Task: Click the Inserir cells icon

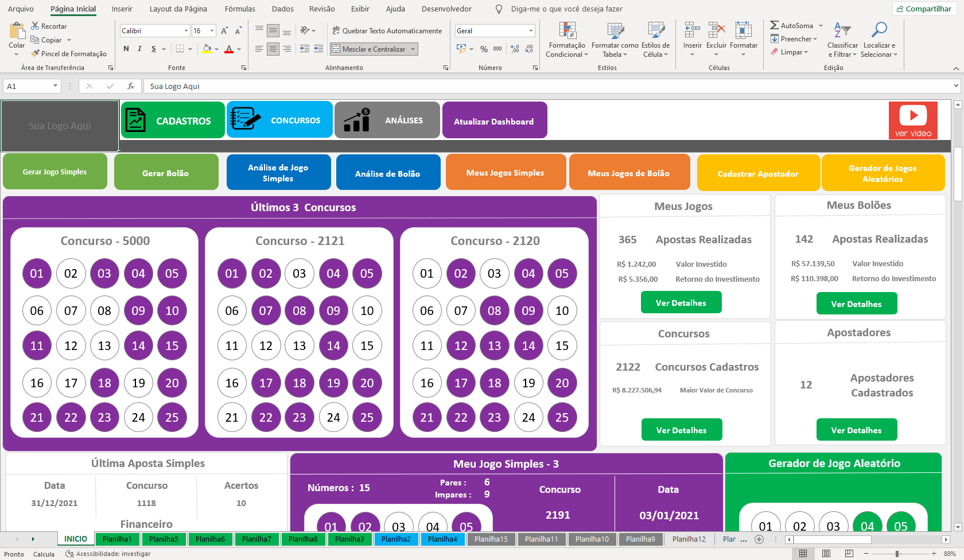Action: coord(693,30)
